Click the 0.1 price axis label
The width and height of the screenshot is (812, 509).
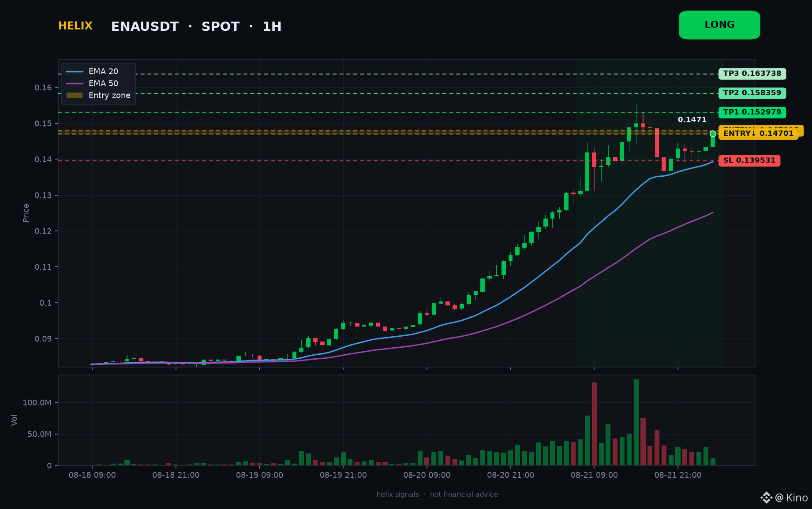point(45,303)
